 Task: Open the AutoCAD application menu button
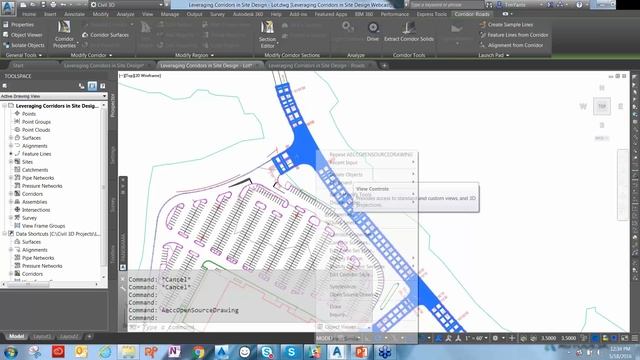(x=8, y=7)
